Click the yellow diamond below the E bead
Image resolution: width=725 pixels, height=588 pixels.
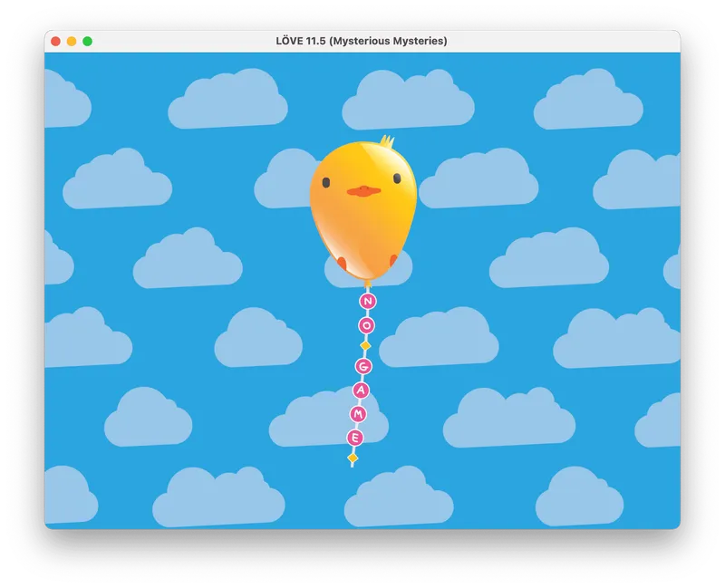(x=353, y=458)
